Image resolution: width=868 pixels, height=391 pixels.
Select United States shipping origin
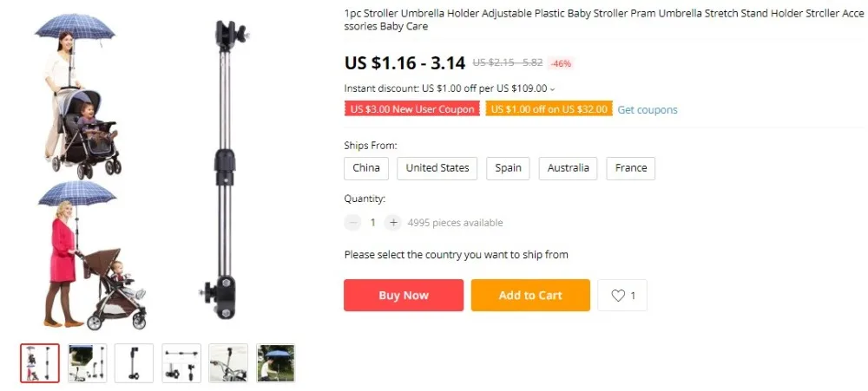[437, 168]
